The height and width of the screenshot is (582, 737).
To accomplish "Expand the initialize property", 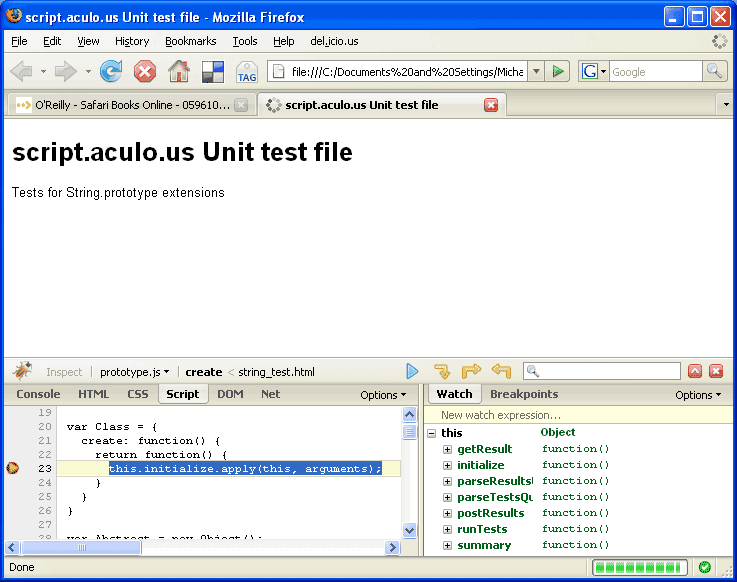I will click(447, 465).
